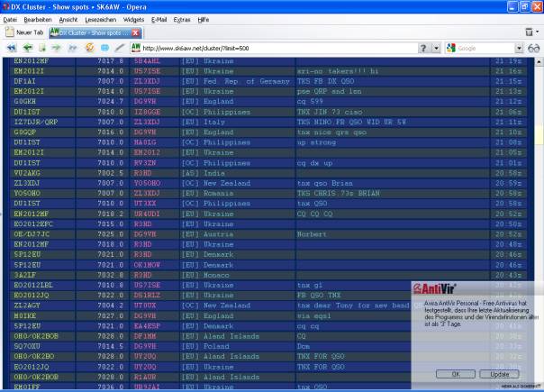Click the Wand pencil toolbar icon
The height and width of the screenshot is (392, 544).
click(x=120, y=48)
